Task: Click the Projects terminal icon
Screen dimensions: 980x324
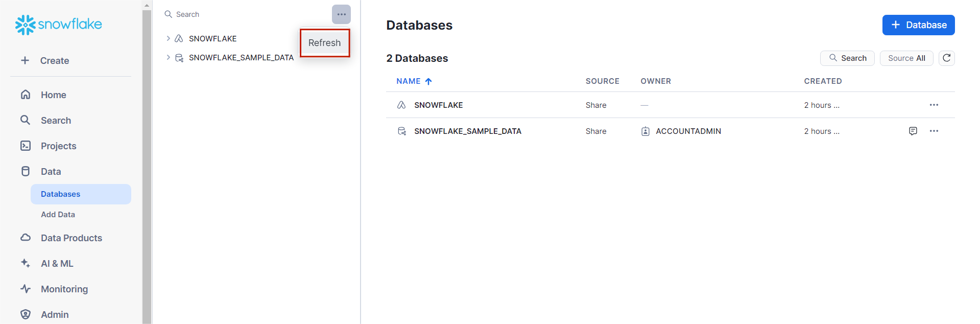Action: (26, 146)
